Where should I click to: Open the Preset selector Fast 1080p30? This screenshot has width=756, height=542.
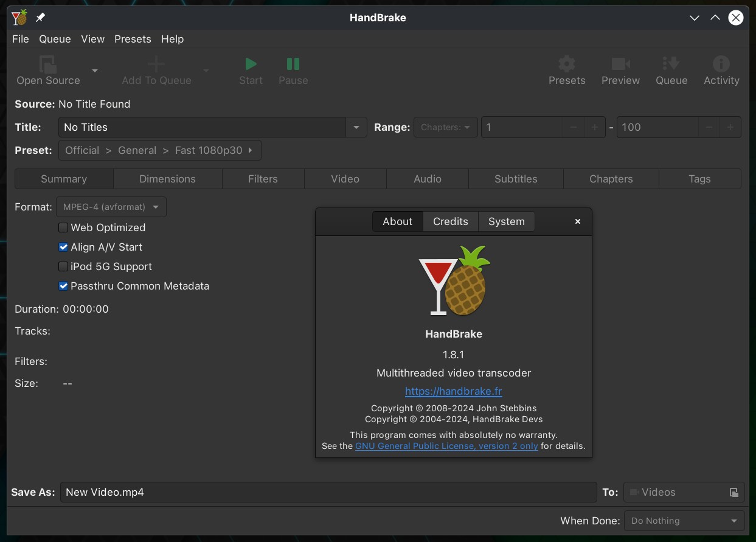[160, 150]
